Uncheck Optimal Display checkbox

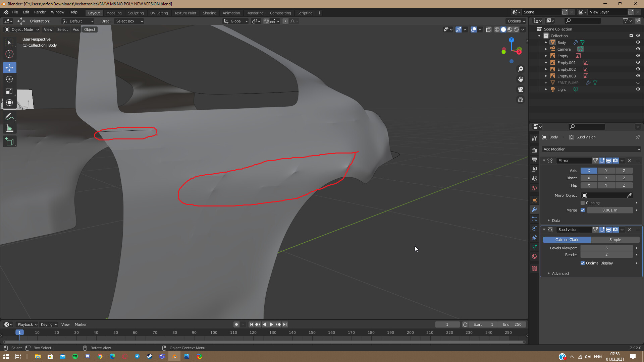click(x=583, y=263)
